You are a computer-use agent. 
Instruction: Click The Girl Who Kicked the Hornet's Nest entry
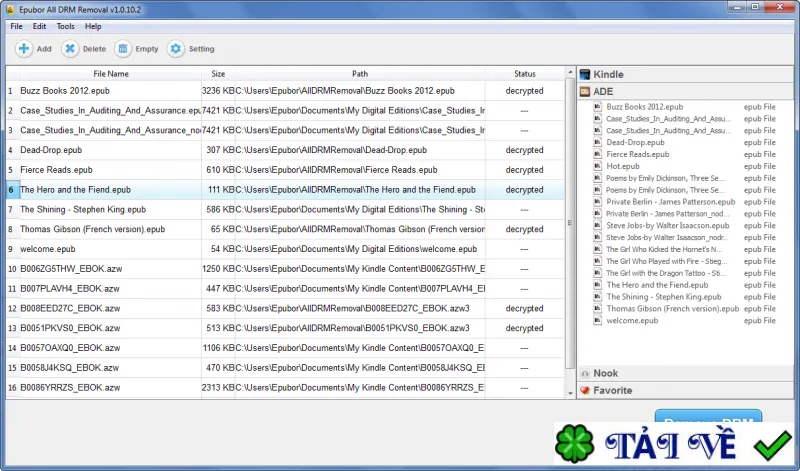click(664, 250)
